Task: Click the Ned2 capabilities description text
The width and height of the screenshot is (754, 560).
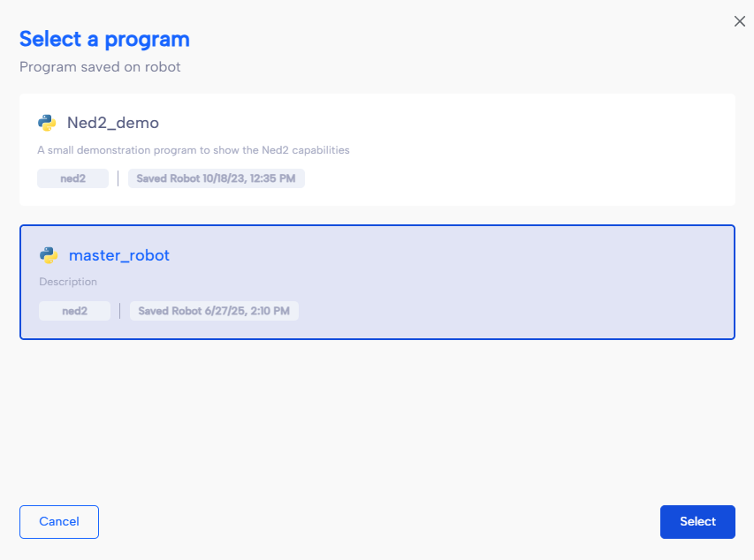Action: (194, 150)
